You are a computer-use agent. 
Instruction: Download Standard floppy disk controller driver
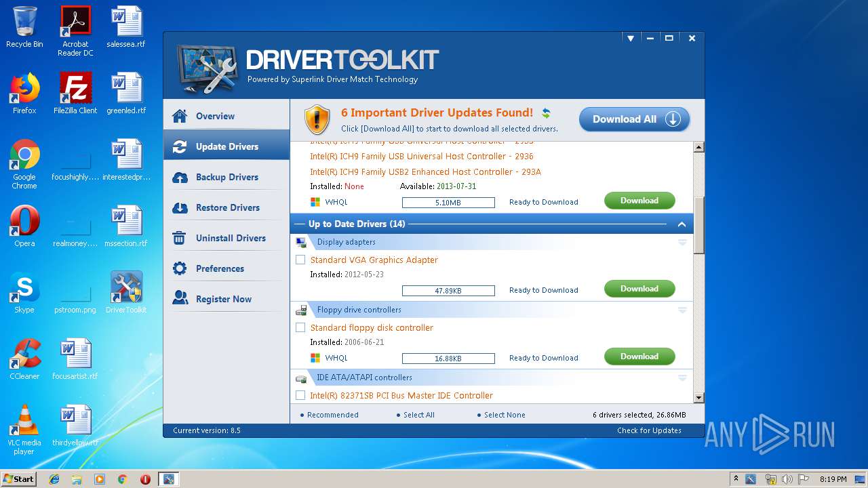(x=639, y=357)
